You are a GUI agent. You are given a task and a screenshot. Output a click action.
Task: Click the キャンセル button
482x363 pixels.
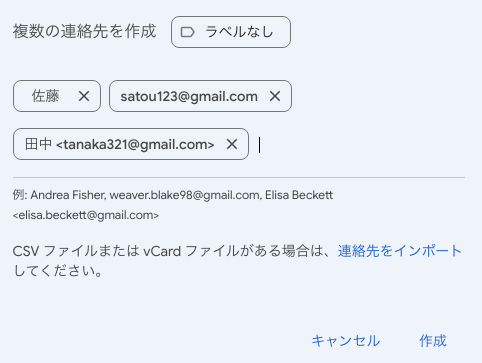coord(346,341)
